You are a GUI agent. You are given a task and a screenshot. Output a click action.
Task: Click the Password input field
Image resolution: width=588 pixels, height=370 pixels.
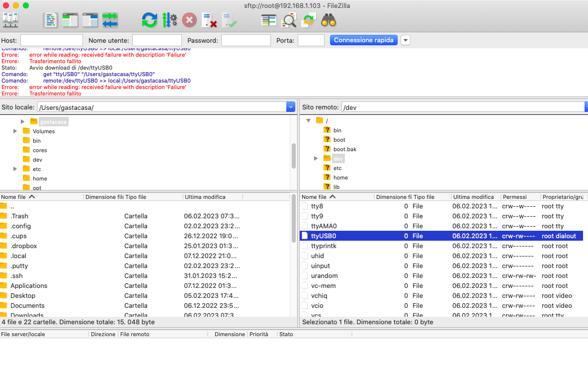tap(246, 40)
